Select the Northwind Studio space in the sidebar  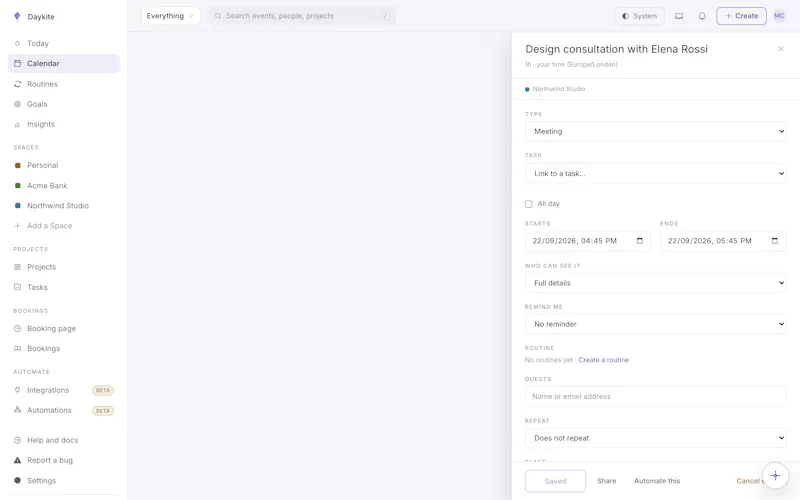coord(64,206)
